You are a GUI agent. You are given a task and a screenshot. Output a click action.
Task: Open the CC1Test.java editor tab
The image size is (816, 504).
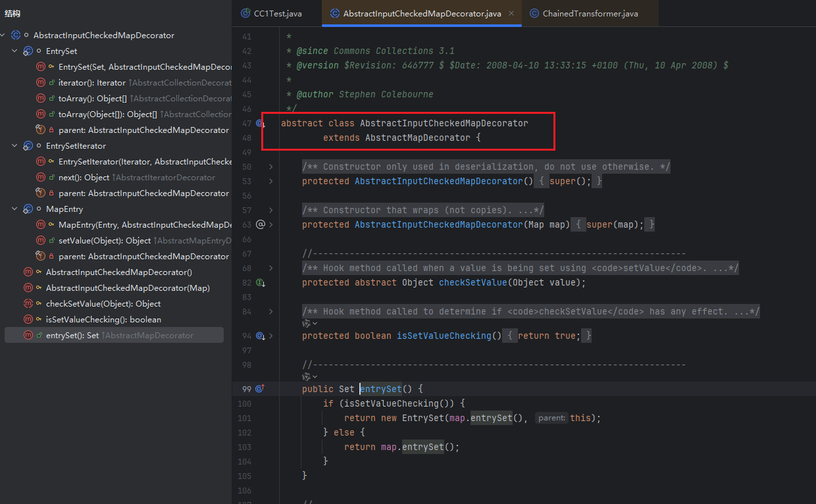(x=277, y=13)
